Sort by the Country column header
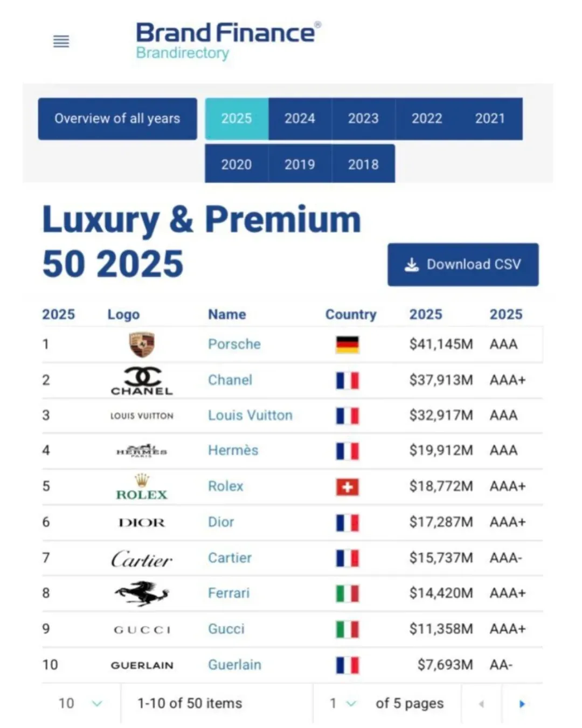This screenshot has width=582, height=728. click(351, 314)
